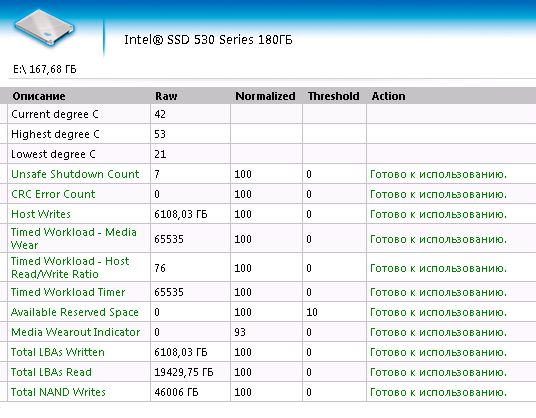The image size is (536, 418).
Task: Click threshold value 10 of Reserved Space
Action: click(312, 312)
